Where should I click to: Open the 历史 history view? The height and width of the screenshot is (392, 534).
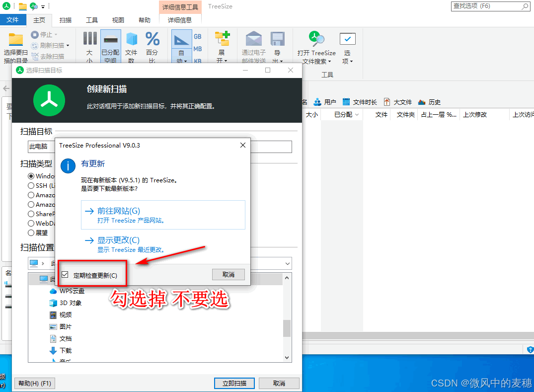429,102
